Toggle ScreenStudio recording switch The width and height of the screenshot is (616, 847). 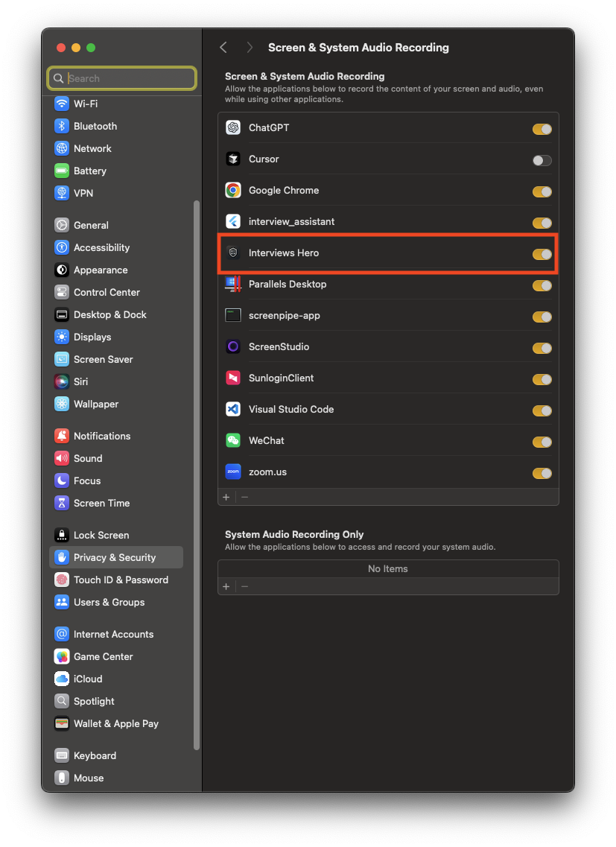(x=542, y=349)
